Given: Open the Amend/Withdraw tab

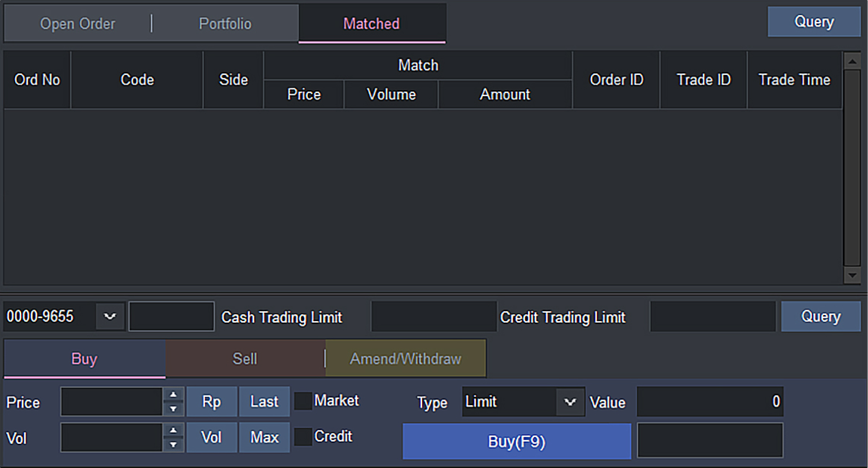Looking at the screenshot, I should coord(406,358).
